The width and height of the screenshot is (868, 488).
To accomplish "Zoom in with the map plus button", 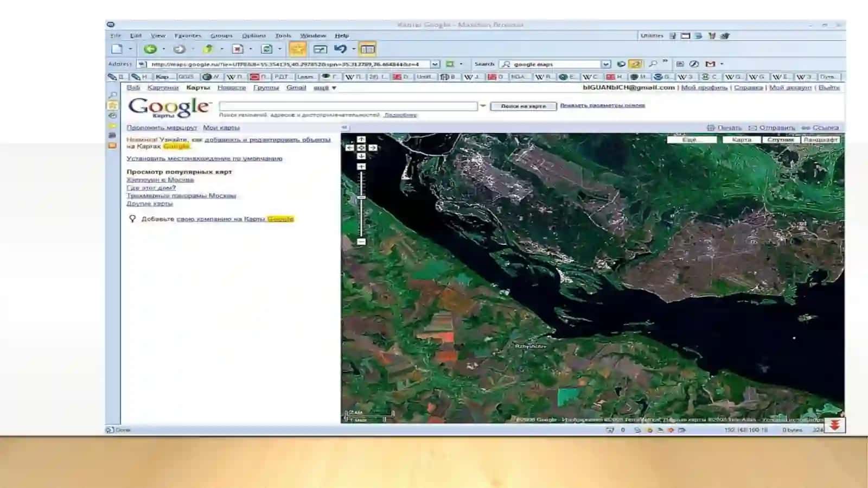I will pos(361,167).
